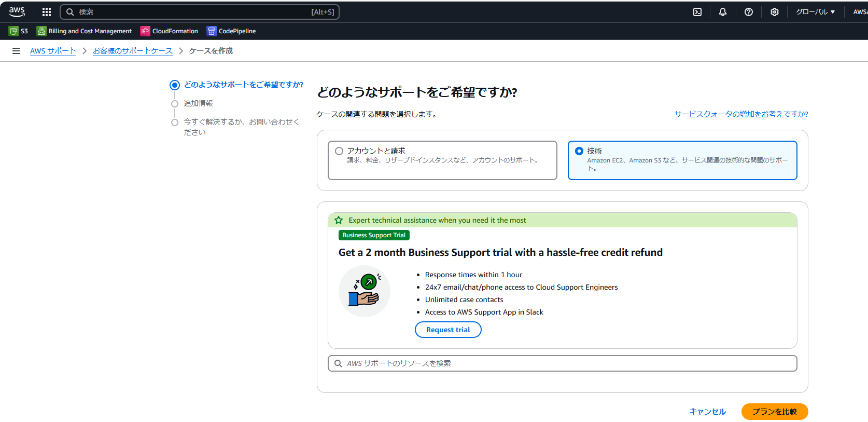This screenshot has width=868, height=422.
Task: Focus the top 検索 search field
Action: pyautogui.click(x=200, y=12)
